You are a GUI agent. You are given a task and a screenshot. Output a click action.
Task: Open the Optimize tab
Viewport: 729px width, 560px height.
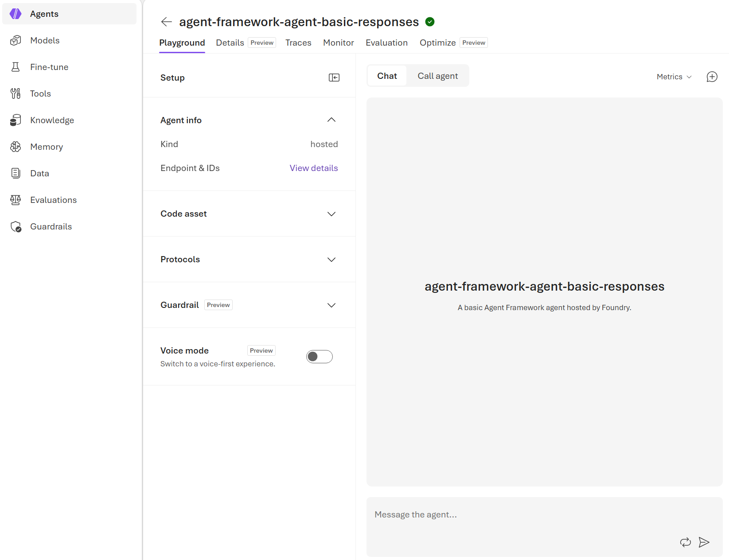tap(438, 43)
